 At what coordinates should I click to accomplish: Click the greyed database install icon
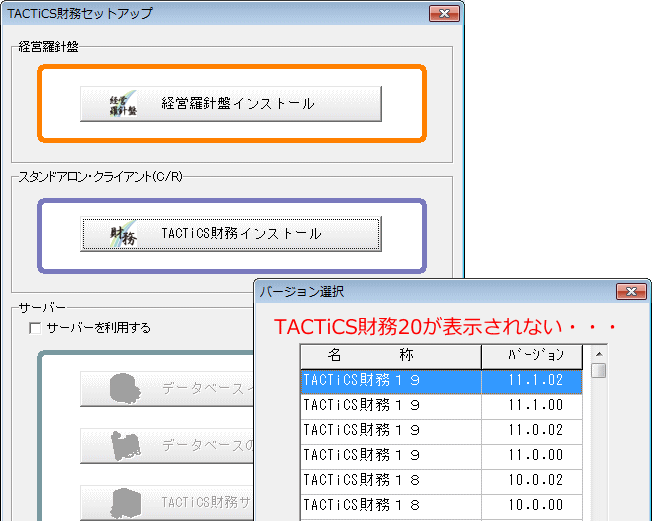coord(125,389)
